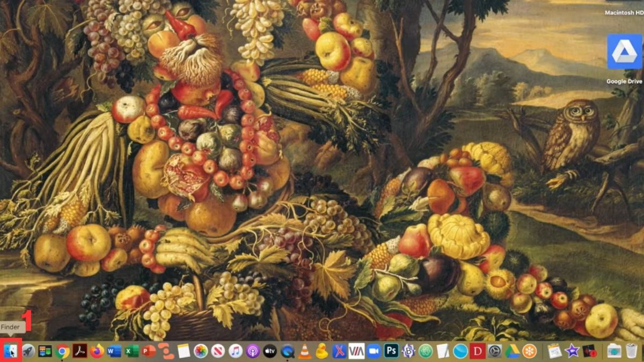Launch VLC media player from the Dock
The image size is (644, 362).
pyautogui.click(x=304, y=351)
